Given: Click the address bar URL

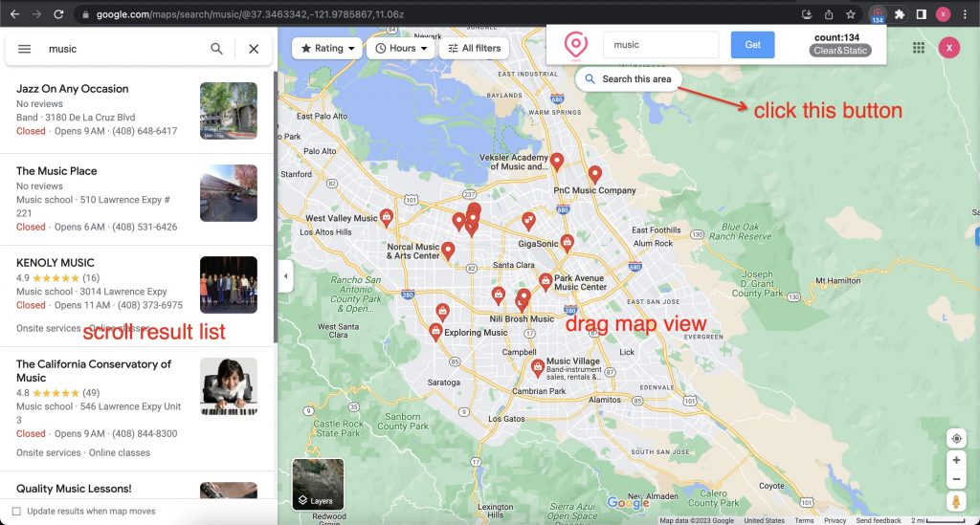Looking at the screenshot, I should tap(250, 13).
